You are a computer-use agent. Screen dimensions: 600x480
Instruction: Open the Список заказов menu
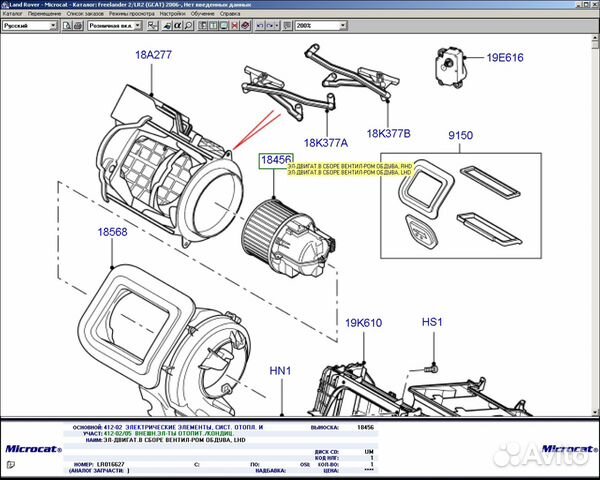(x=85, y=13)
